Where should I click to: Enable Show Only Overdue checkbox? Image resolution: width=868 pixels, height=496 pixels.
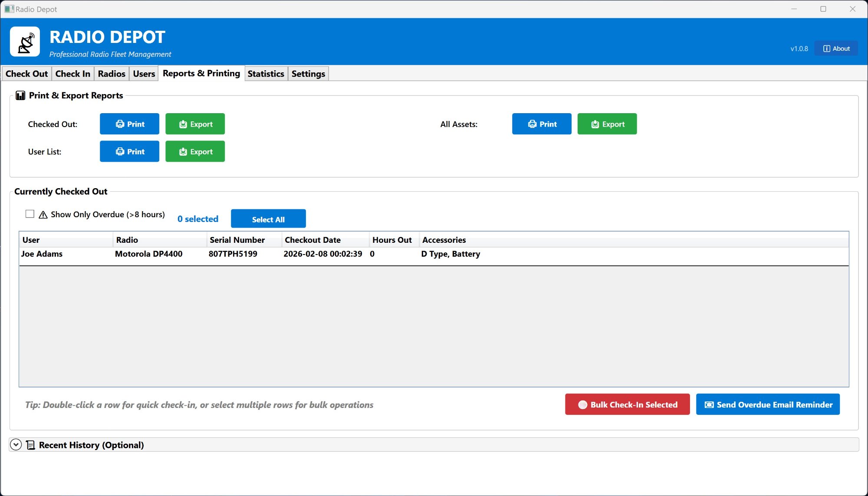[x=30, y=214]
